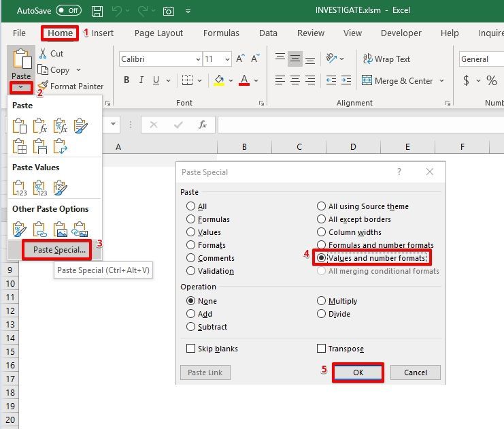This screenshot has height=429, width=504.
Task: Click Merge & Center button
Action: 397,80
